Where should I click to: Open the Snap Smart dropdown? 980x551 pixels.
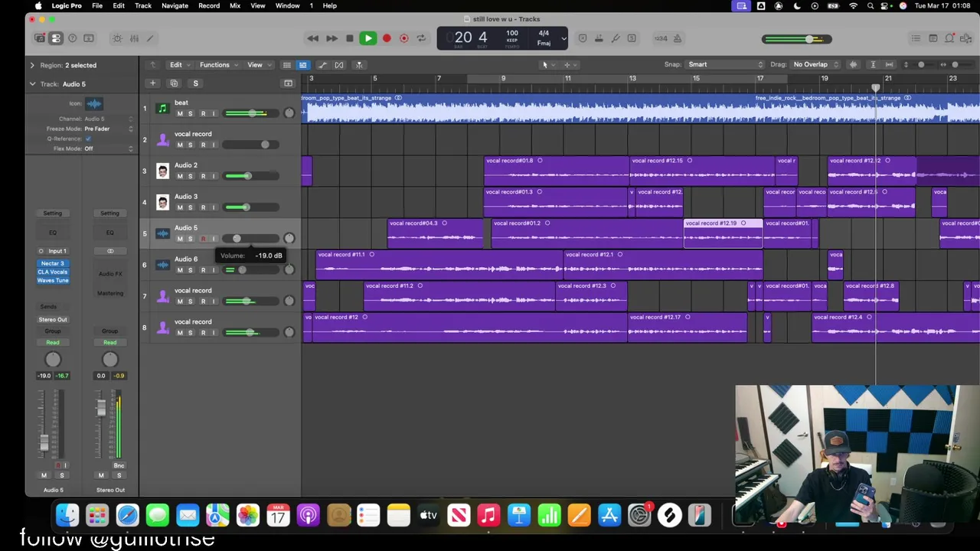[x=724, y=65]
